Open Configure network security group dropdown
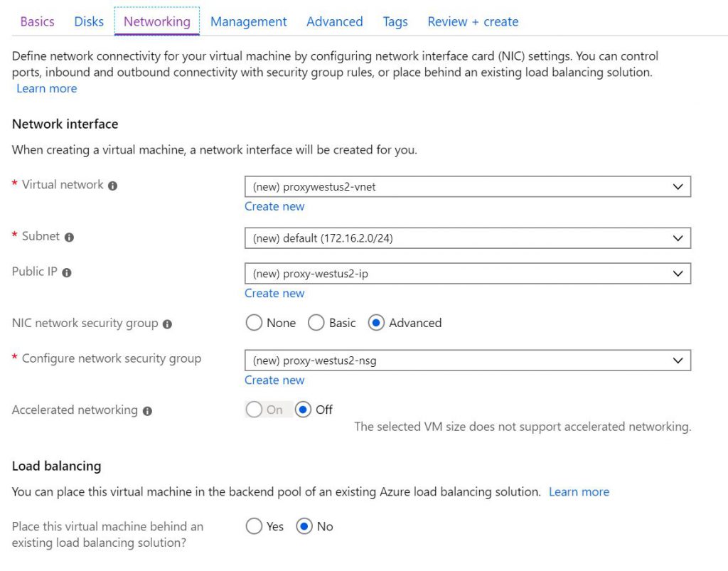This screenshot has width=728, height=571. point(468,361)
